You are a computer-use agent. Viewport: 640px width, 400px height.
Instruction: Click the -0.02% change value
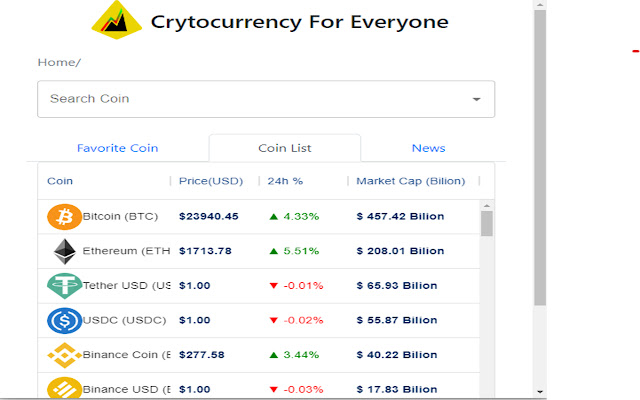(x=303, y=320)
